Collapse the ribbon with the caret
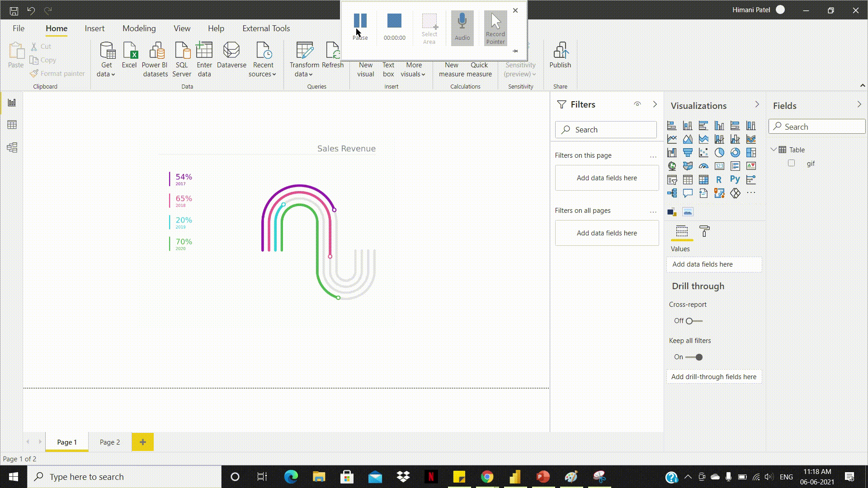 coord(863,85)
